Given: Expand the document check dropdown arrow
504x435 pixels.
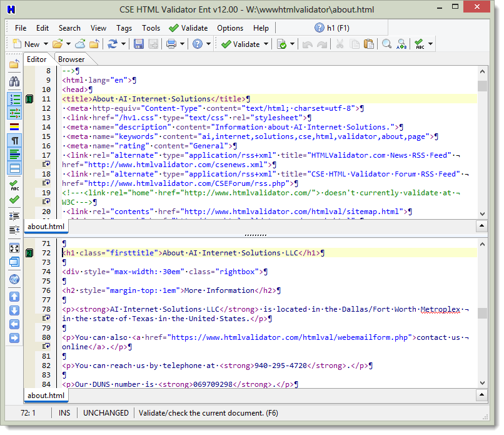Looking at the screenshot, I should [292, 44].
